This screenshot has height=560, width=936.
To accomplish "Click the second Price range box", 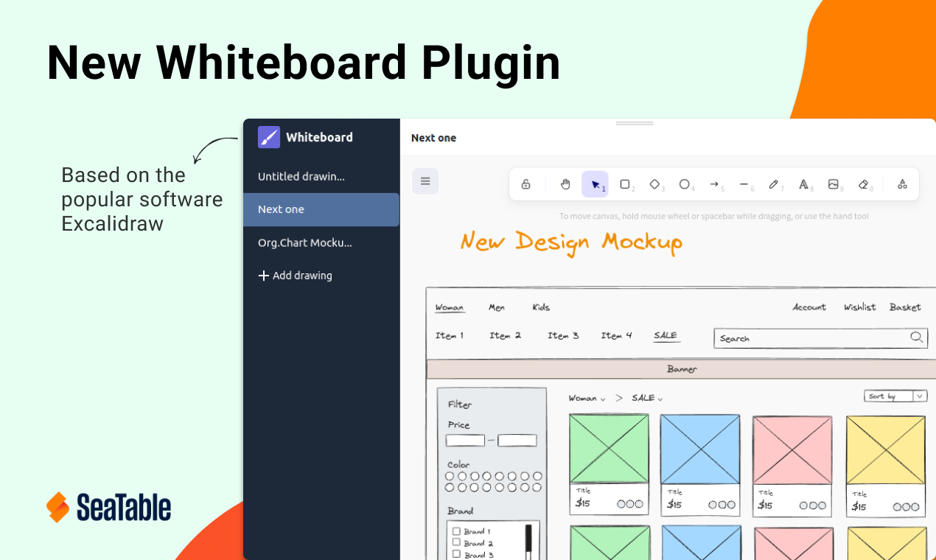I will click(517, 441).
